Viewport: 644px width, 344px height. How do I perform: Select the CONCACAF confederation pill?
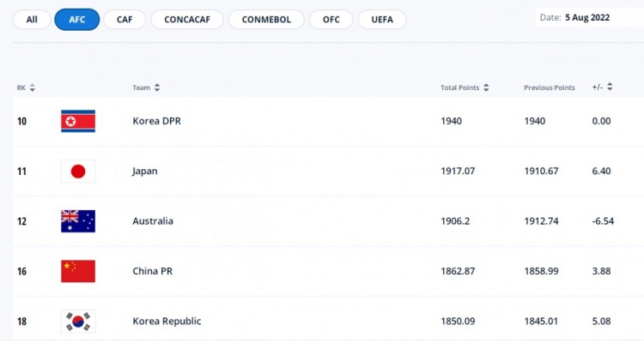point(186,20)
